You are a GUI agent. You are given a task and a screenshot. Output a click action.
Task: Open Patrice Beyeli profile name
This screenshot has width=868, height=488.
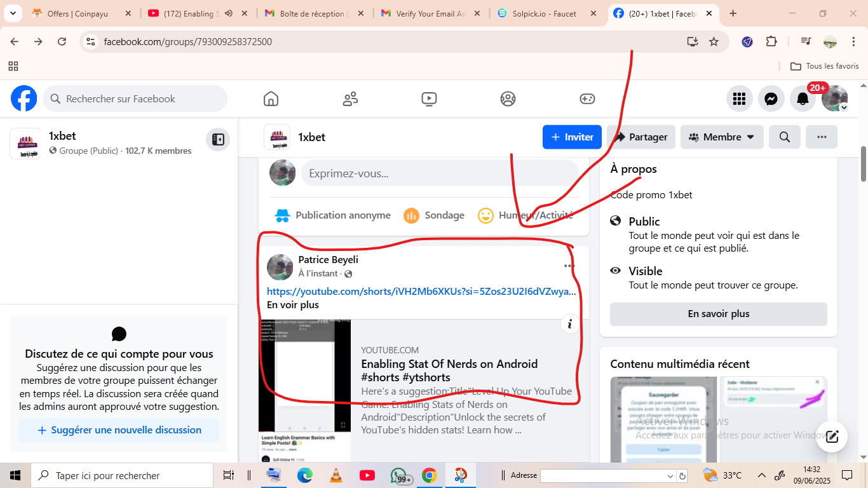[329, 259]
